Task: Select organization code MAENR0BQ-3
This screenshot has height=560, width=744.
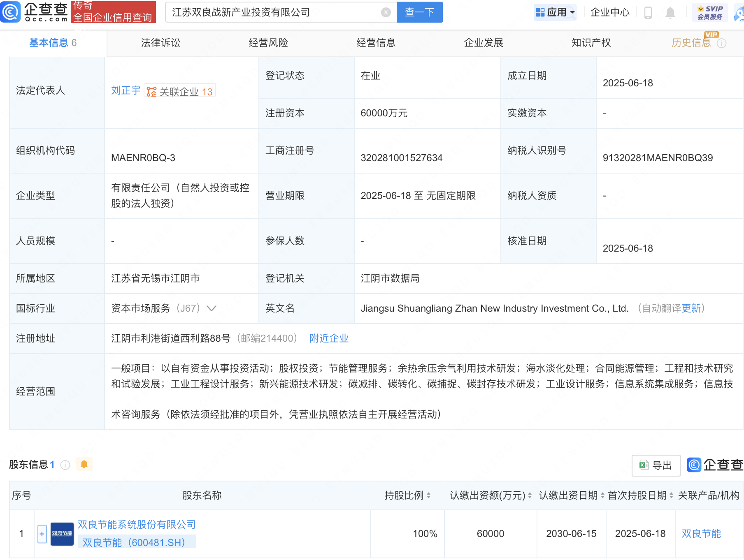Action: (143, 158)
